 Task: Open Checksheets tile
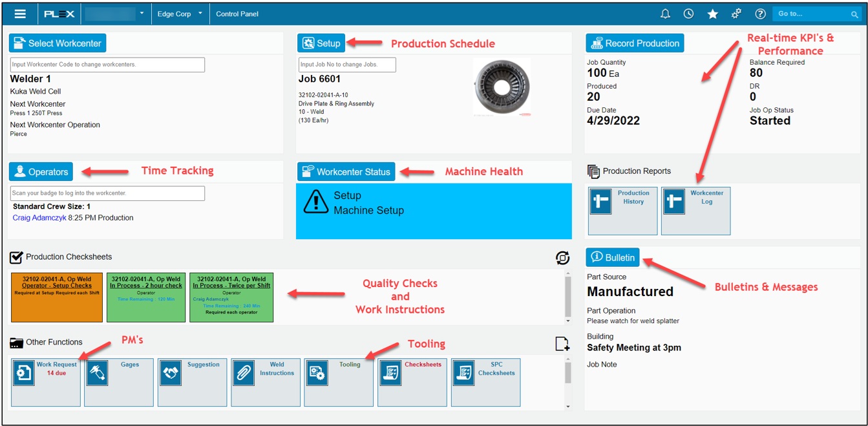tap(412, 383)
